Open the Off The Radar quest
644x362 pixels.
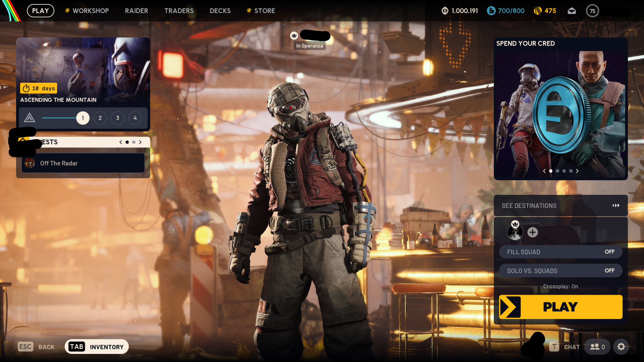tap(83, 163)
